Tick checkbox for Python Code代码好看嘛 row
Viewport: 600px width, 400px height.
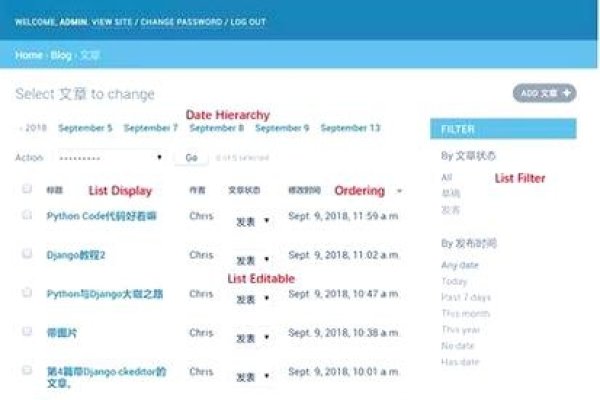click(27, 215)
